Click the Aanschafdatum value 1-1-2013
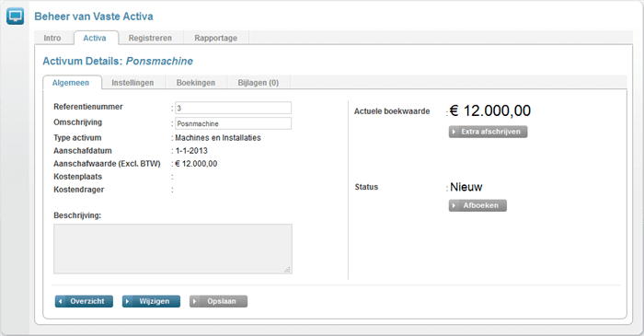The width and height of the screenshot is (644, 336). [x=191, y=151]
